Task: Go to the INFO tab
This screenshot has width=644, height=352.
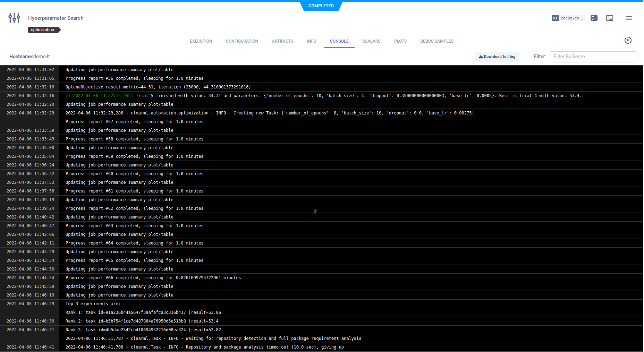Action: click(311, 41)
